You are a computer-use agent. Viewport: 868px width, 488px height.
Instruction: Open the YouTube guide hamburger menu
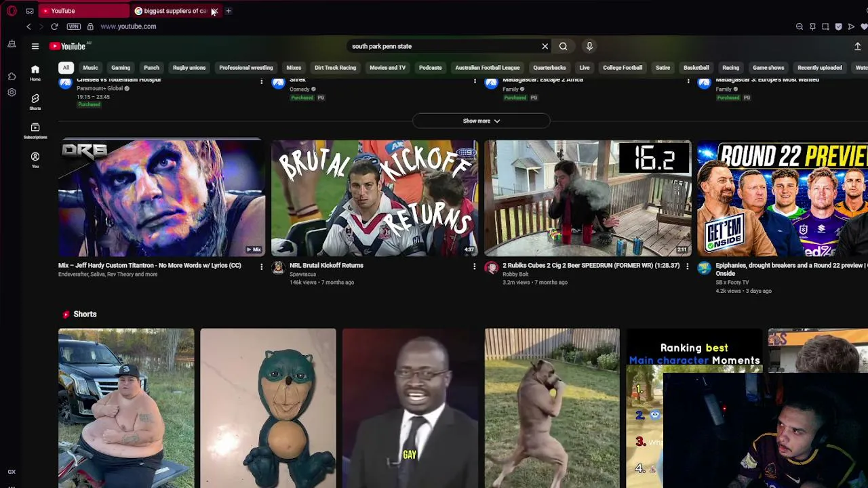[35, 46]
